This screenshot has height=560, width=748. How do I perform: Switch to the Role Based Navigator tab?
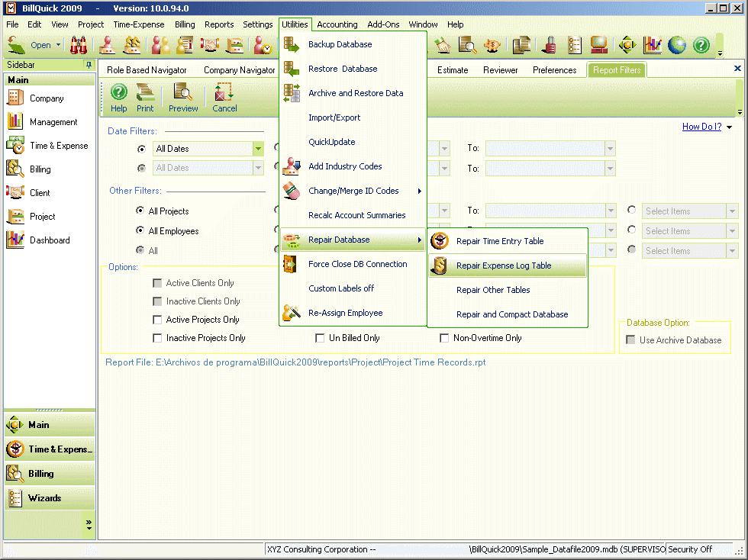pyautogui.click(x=147, y=70)
